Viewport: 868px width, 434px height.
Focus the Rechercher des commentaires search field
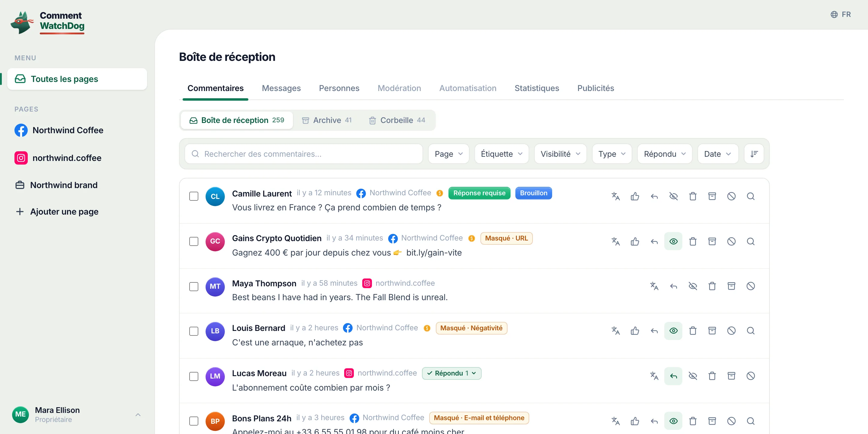(x=303, y=154)
